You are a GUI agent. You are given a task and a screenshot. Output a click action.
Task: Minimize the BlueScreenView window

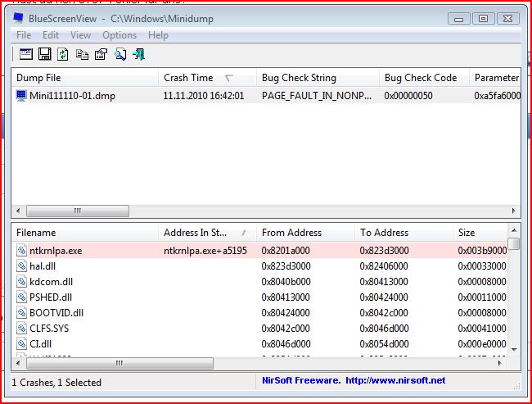(x=458, y=18)
